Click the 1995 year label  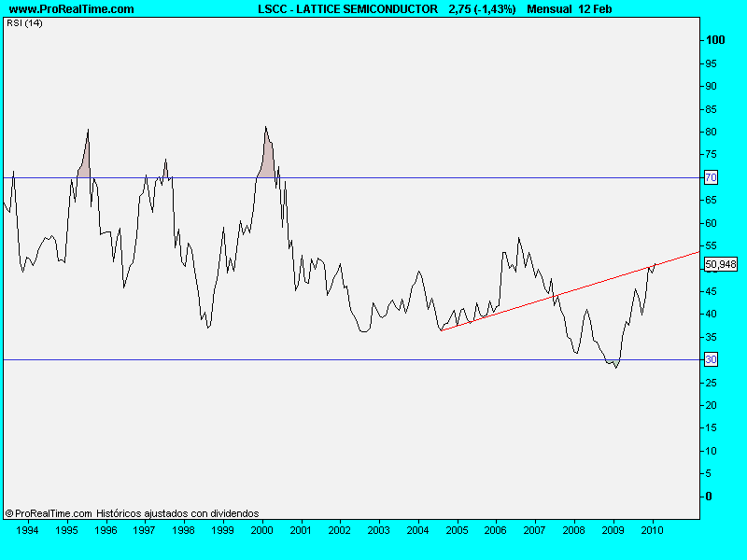(66, 530)
